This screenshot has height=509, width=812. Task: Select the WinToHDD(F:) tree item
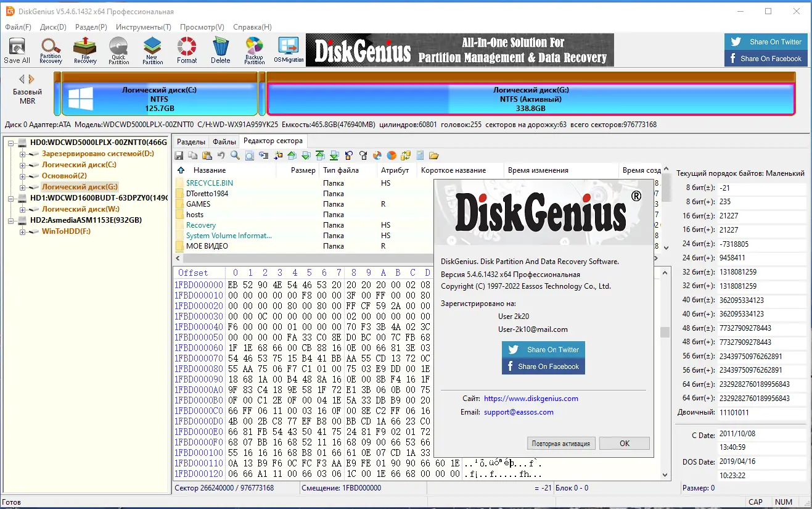(x=66, y=231)
